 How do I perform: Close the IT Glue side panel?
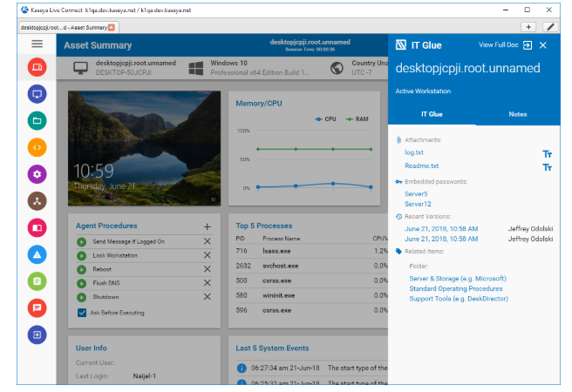(543, 45)
